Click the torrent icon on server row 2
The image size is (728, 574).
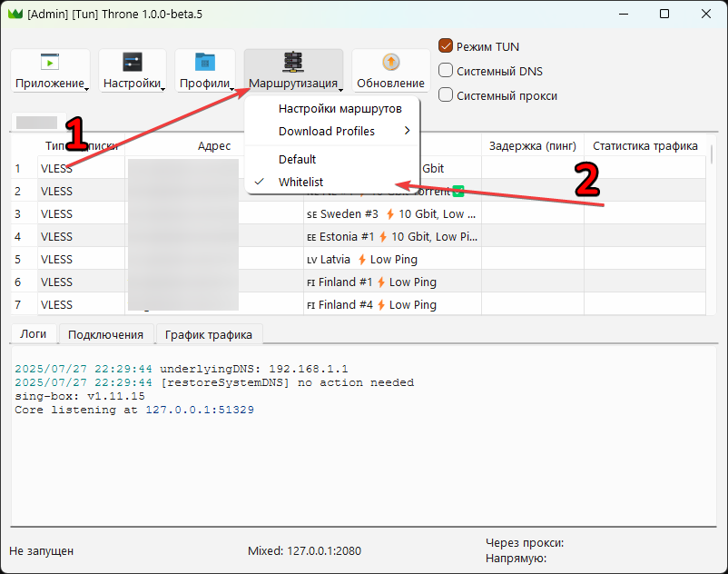(x=457, y=191)
